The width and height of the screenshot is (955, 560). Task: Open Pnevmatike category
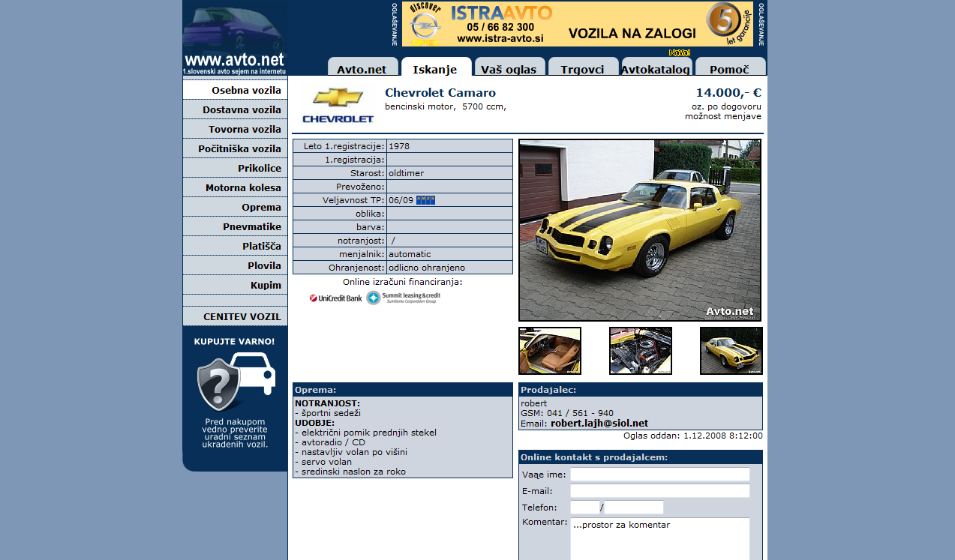click(235, 226)
